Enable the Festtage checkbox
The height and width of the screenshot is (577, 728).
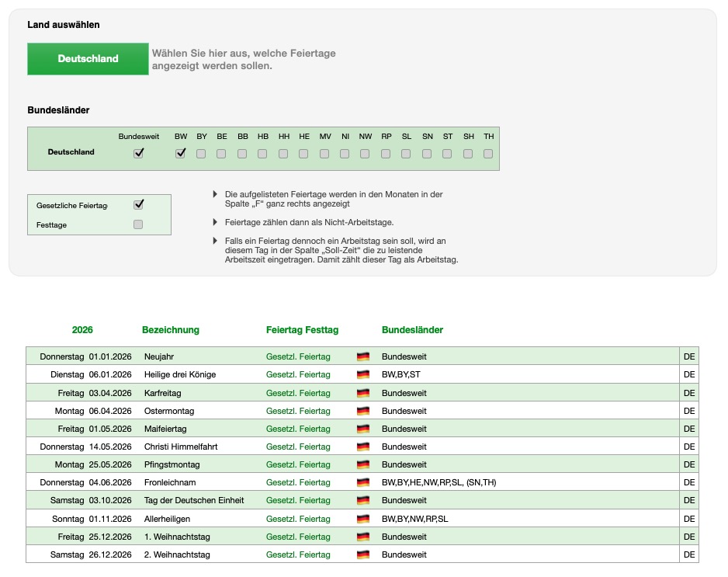click(139, 224)
